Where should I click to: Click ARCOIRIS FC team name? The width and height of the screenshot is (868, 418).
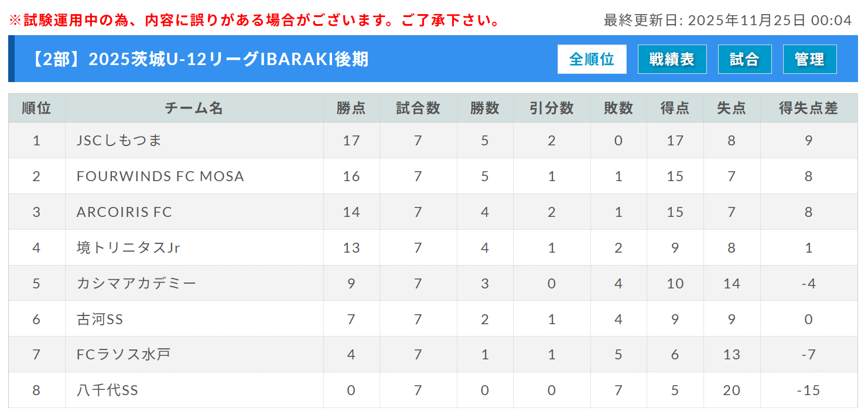(124, 212)
